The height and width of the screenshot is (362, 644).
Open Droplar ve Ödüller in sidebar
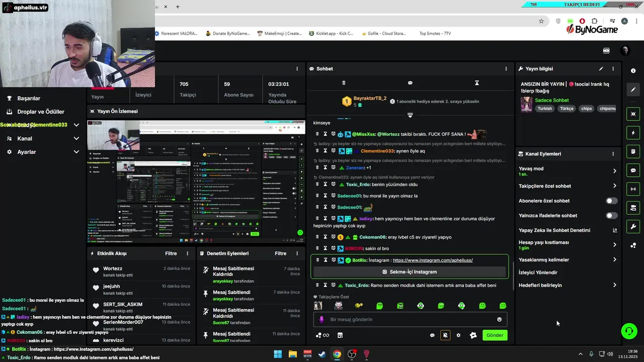click(x=41, y=112)
